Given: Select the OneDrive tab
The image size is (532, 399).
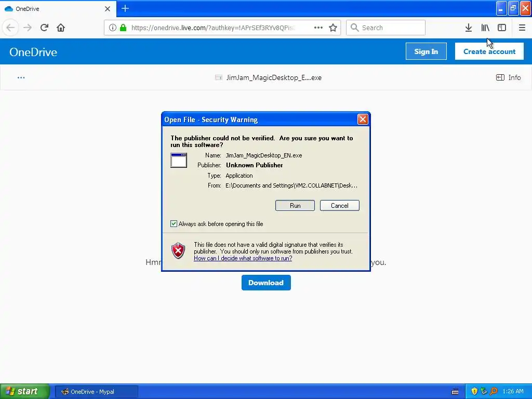Looking at the screenshot, I should (x=58, y=9).
